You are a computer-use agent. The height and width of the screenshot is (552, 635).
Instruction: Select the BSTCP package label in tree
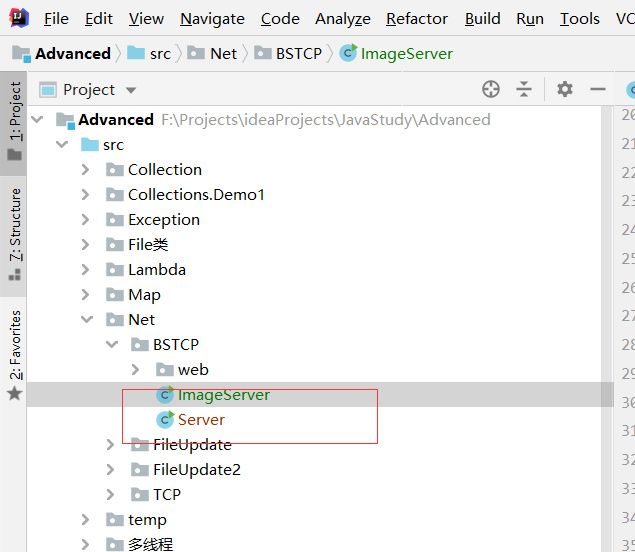(x=176, y=345)
